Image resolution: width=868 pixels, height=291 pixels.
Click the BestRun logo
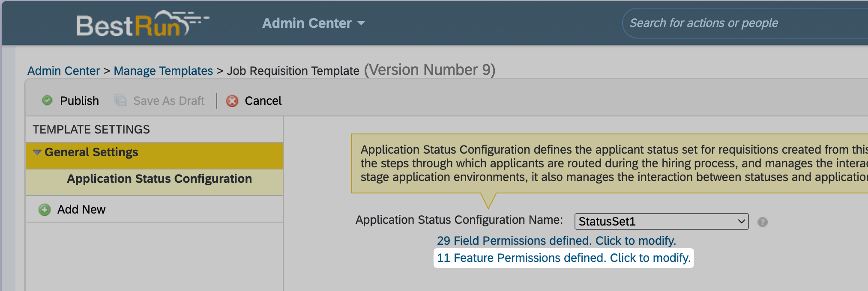pyautogui.click(x=141, y=24)
